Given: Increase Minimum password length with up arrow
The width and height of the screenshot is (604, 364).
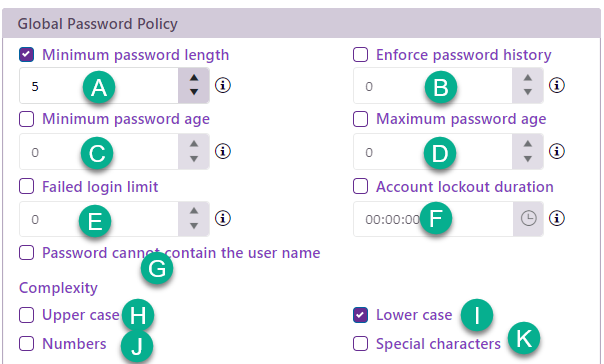Looking at the screenshot, I should pyautogui.click(x=194, y=78).
